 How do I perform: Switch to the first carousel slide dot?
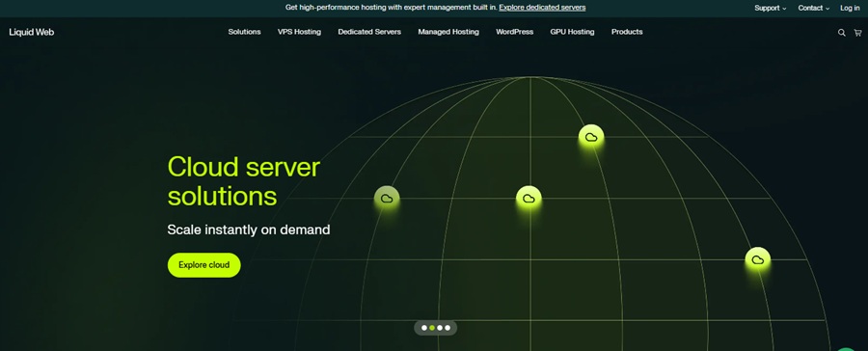[424, 328]
